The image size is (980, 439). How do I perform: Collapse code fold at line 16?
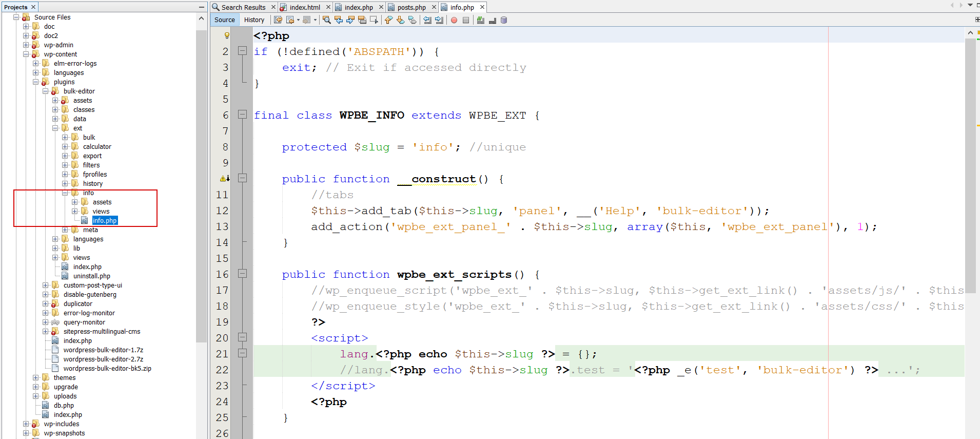pyautogui.click(x=242, y=274)
